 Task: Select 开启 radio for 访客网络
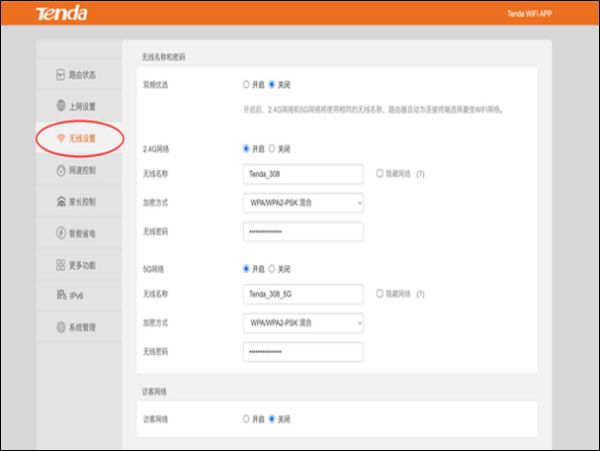click(246, 419)
